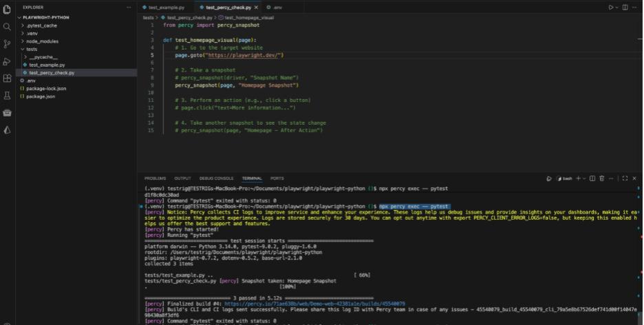Close the test_percy_check.py editor tab
644x325 pixels.
point(258,7)
